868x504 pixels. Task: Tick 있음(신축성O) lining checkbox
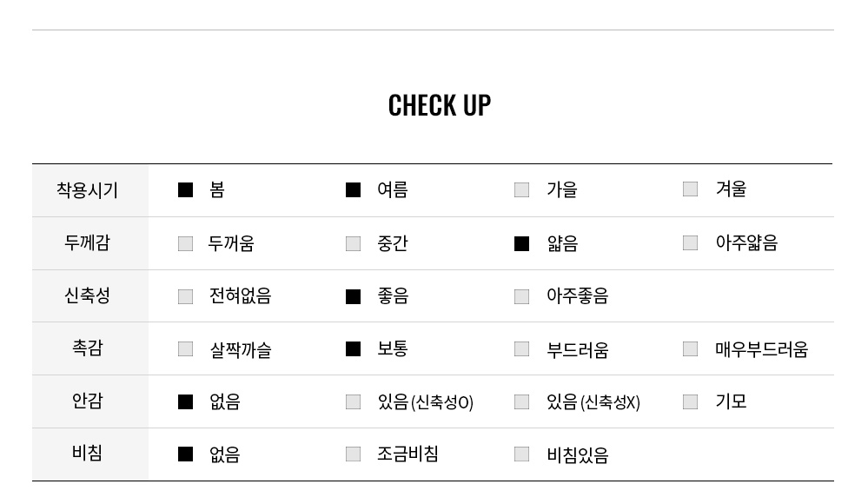[x=353, y=401]
